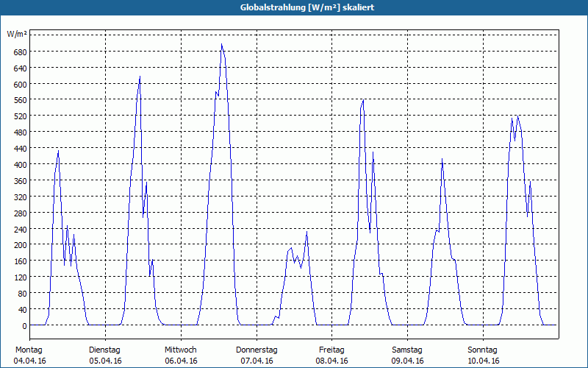588x368 pixels.
Task: Select the Sonntag 10.04.16 date label
Action: pos(483,355)
